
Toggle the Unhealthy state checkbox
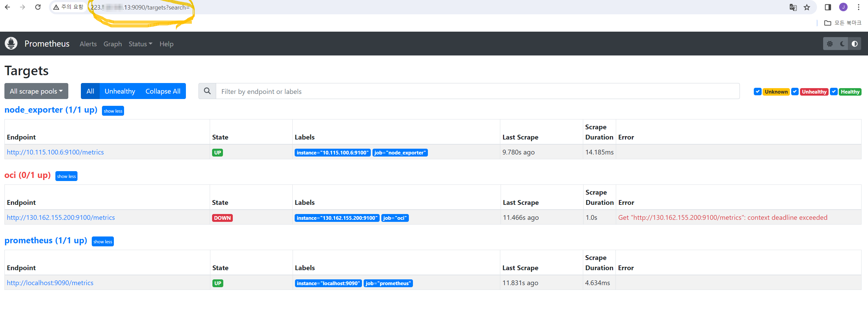[795, 92]
